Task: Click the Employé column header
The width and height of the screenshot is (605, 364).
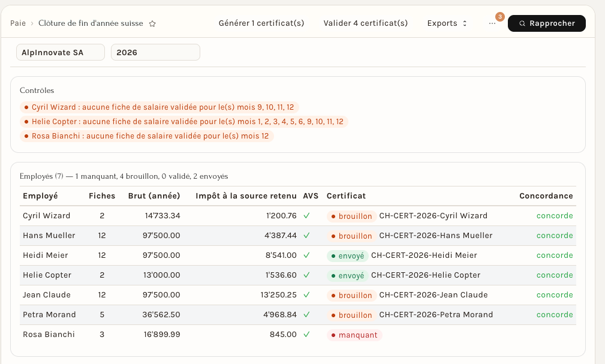Action: [x=40, y=195]
